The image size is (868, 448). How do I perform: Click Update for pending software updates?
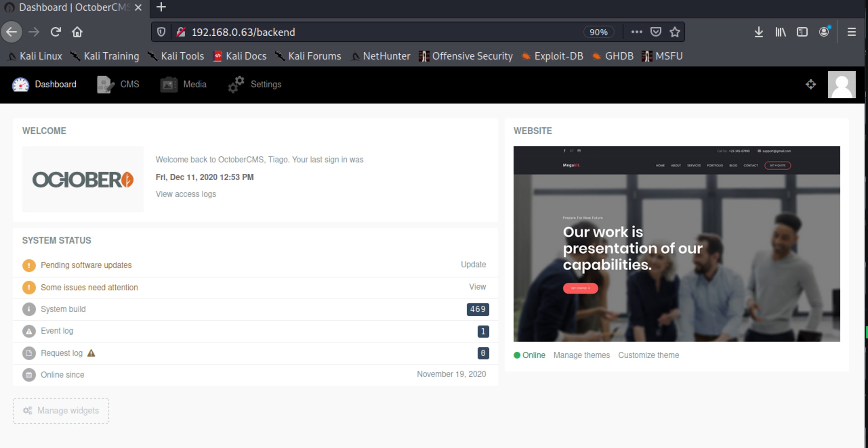[473, 265]
